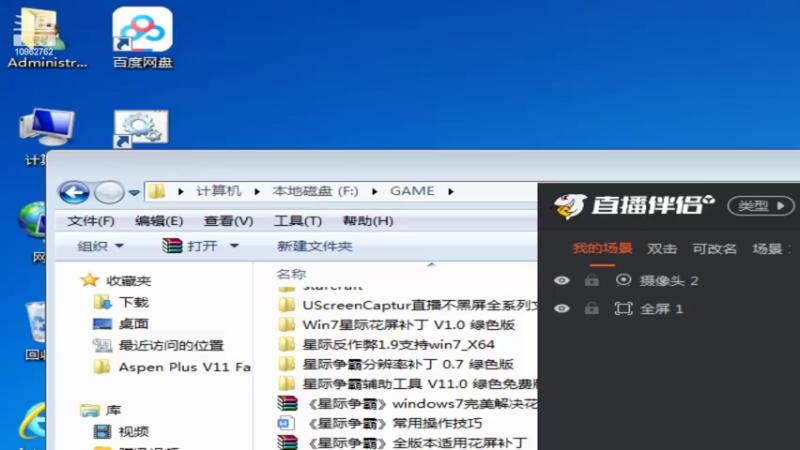This screenshot has width=800, height=450.
Task: Expand the 打开 button's dropdown arrow
Action: click(x=234, y=246)
